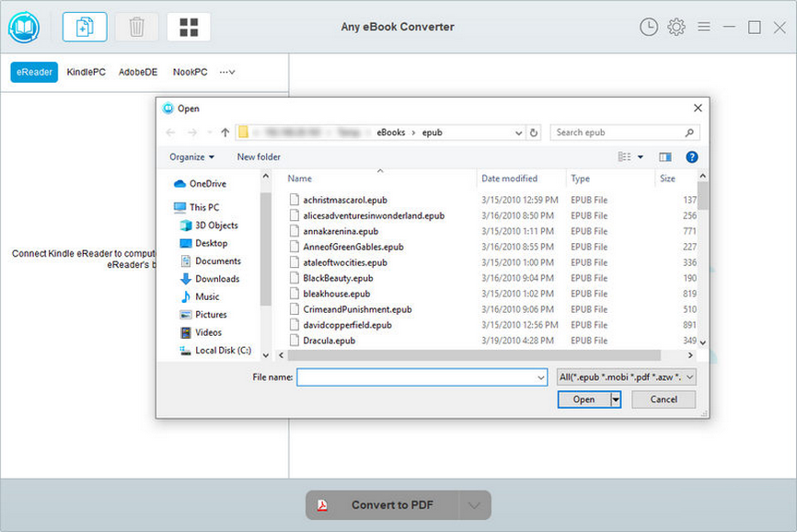Open Documents in navigation pane
797x532 pixels.
(211, 261)
